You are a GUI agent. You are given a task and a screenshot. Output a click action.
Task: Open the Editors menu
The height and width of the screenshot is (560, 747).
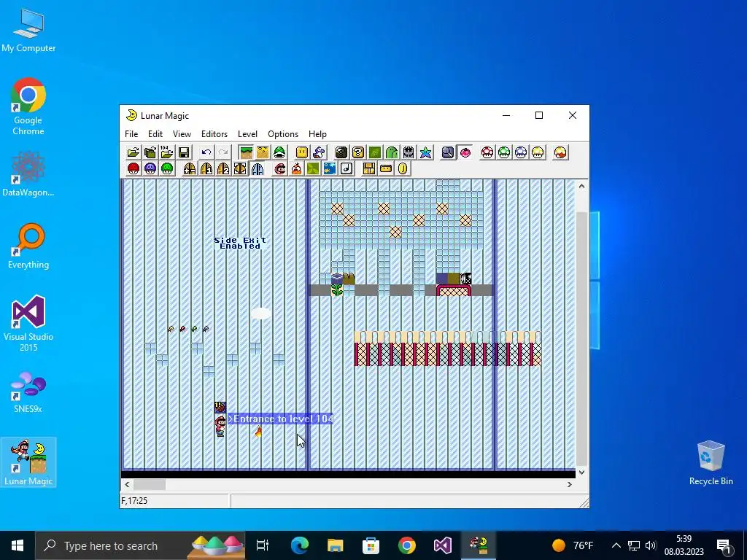[214, 134]
